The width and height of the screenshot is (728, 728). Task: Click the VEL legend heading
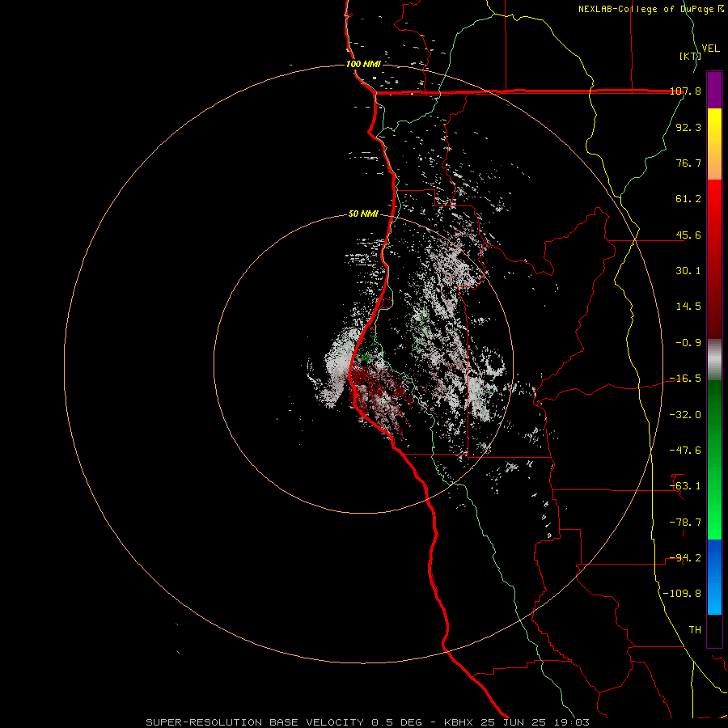point(710,49)
